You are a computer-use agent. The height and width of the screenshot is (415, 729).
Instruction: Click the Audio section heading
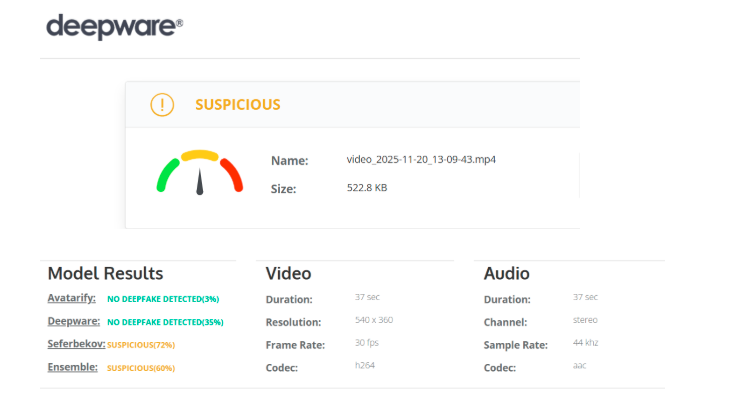coord(506,273)
